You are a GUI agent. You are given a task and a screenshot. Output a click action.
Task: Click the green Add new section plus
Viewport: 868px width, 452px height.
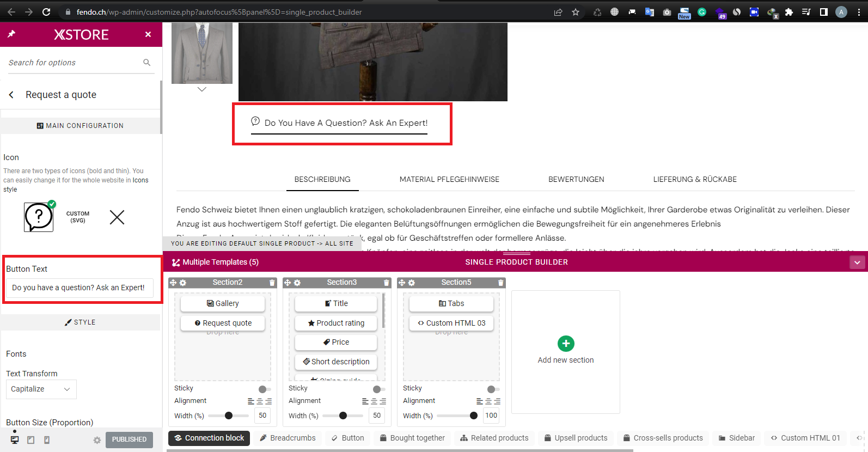pos(566,344)
